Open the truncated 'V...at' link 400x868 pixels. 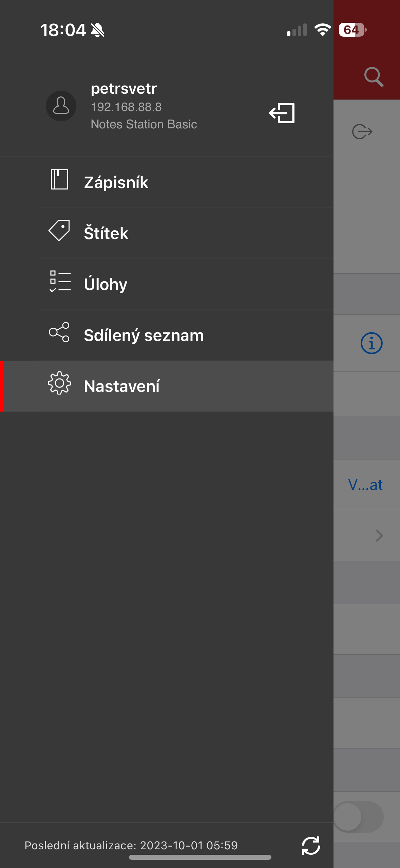[x=365, y=485]
